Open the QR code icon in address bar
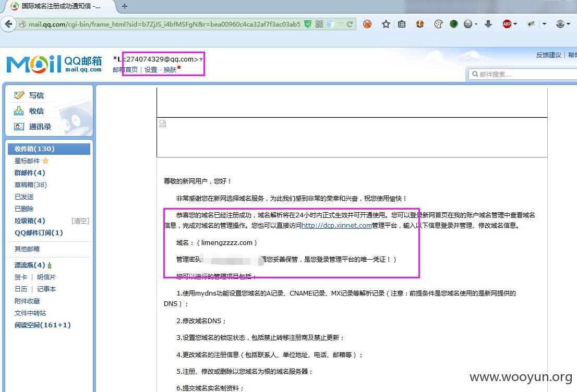Screen dimensions: 577x392 point(319,24)
